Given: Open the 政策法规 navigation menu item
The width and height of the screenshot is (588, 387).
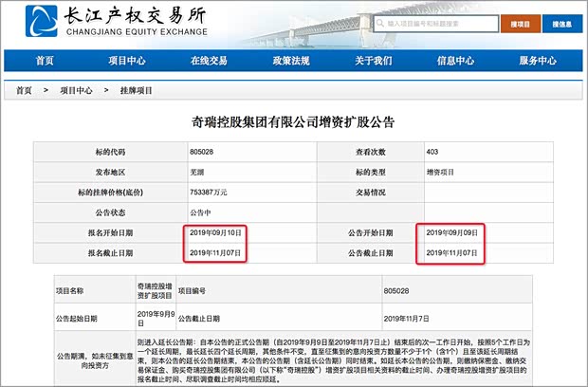Looking at the screenshot, I should pos(291,61).
